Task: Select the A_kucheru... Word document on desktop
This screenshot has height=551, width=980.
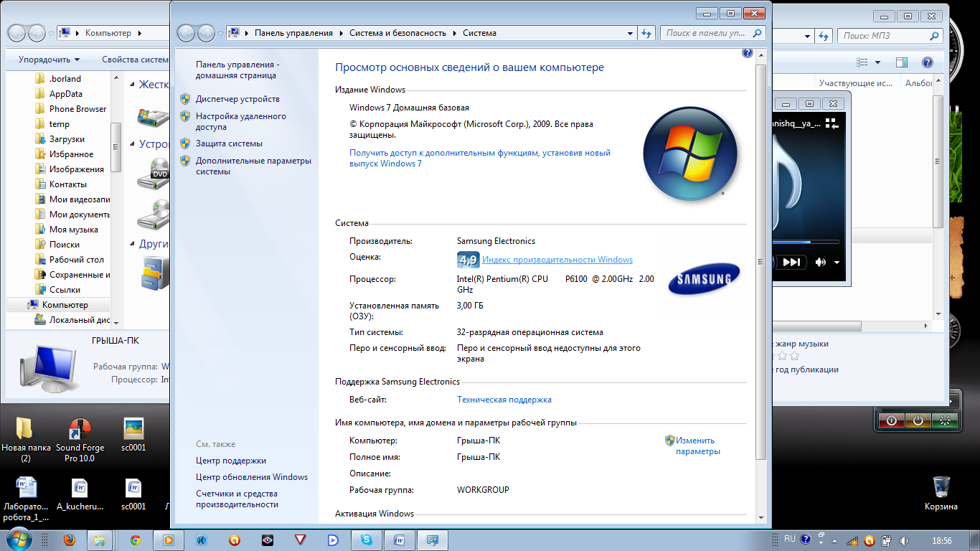Action: 80,494
